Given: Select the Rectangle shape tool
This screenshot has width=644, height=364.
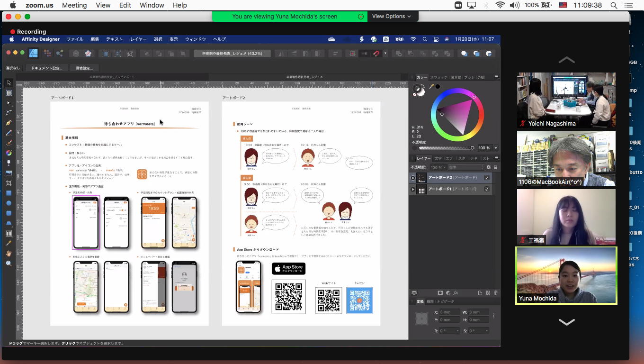Looking at the screenshot, I should [x=9, y=193].
